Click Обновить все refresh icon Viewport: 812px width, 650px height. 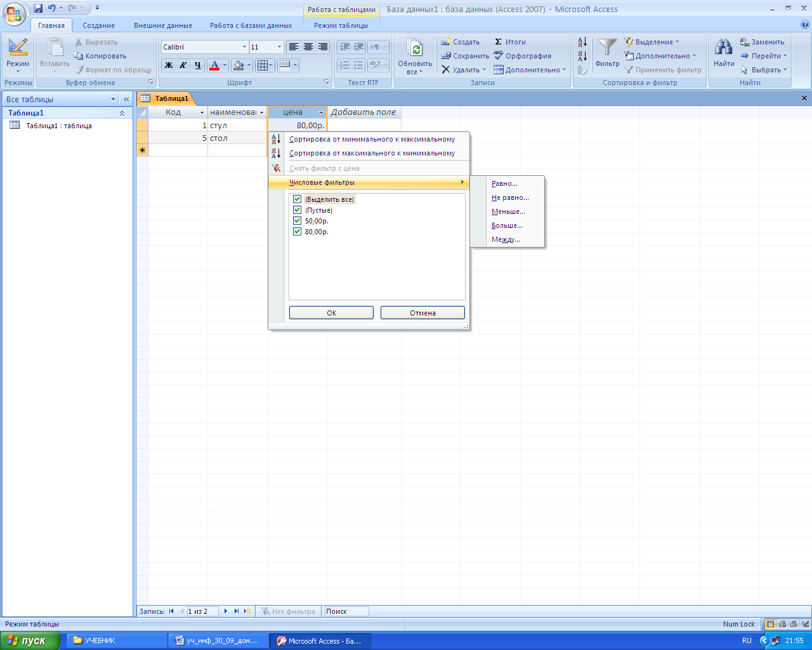point(415,56)
